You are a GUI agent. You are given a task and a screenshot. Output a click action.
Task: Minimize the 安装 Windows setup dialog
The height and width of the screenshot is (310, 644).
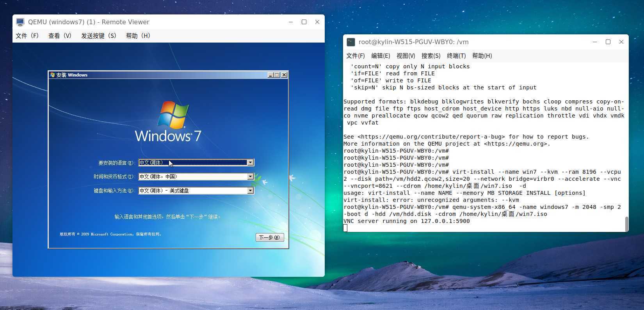(270, 75)
